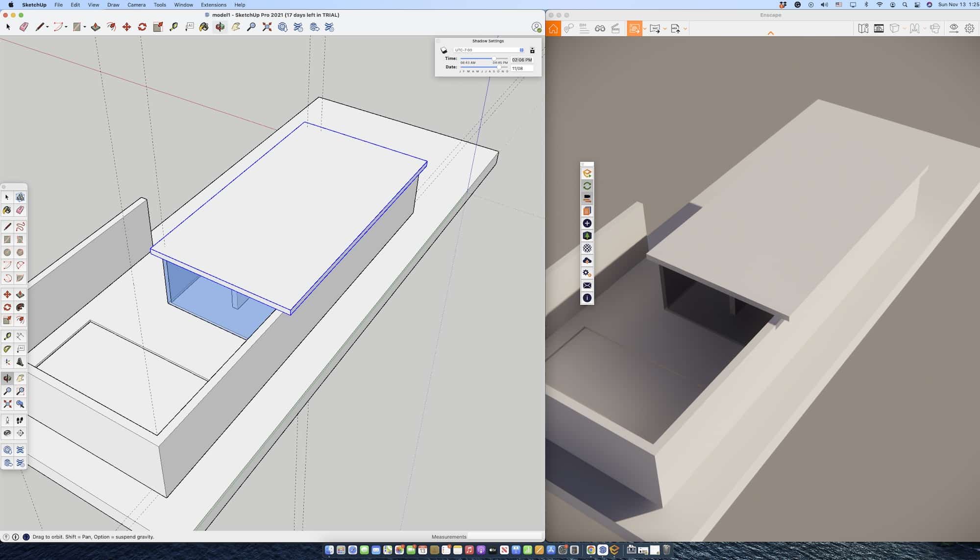980x560 pixels.
Task: Click the Enscape screenshot export button
Action: pyautogui.click(x=634, y=29)
